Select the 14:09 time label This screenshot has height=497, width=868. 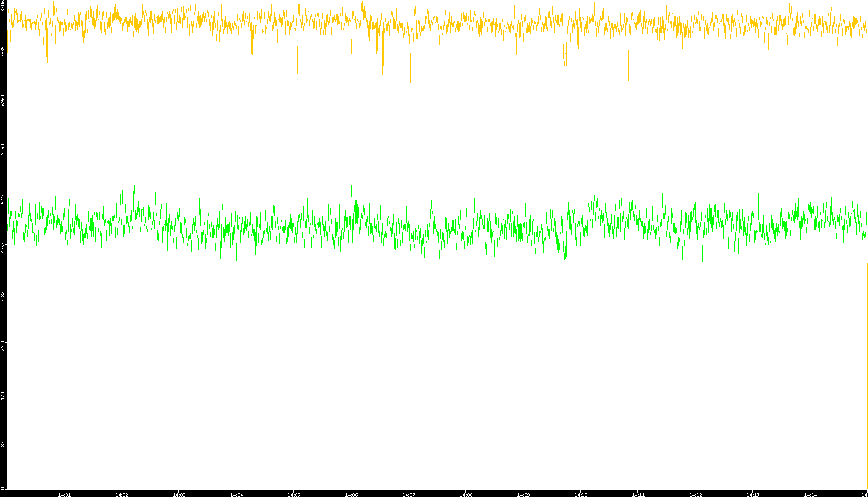point(524,495)
